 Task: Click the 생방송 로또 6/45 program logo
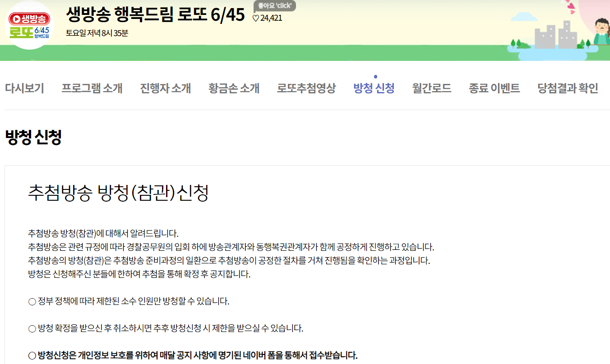pos(29,25)
